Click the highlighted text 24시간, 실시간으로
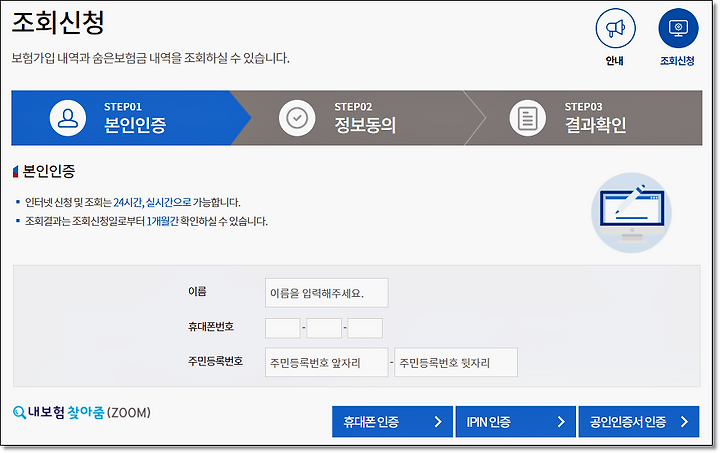 point(152,202)
